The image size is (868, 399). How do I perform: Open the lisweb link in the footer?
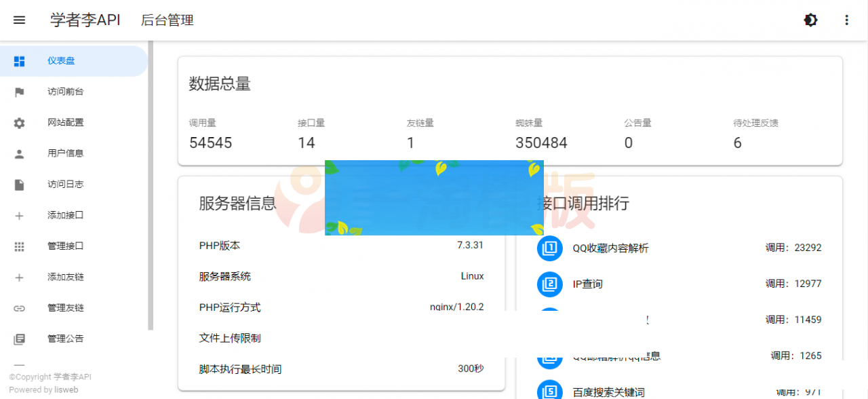tap(66, 389)
